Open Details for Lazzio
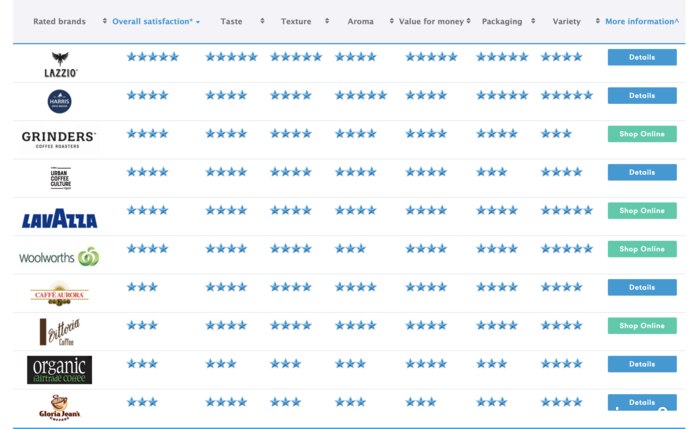 [642, 57]
